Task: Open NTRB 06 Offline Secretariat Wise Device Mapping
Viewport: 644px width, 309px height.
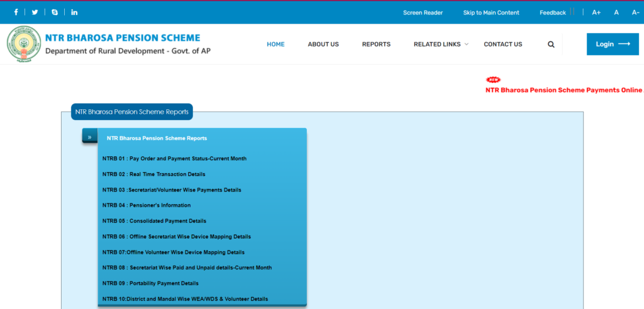Action: point(177,237)
